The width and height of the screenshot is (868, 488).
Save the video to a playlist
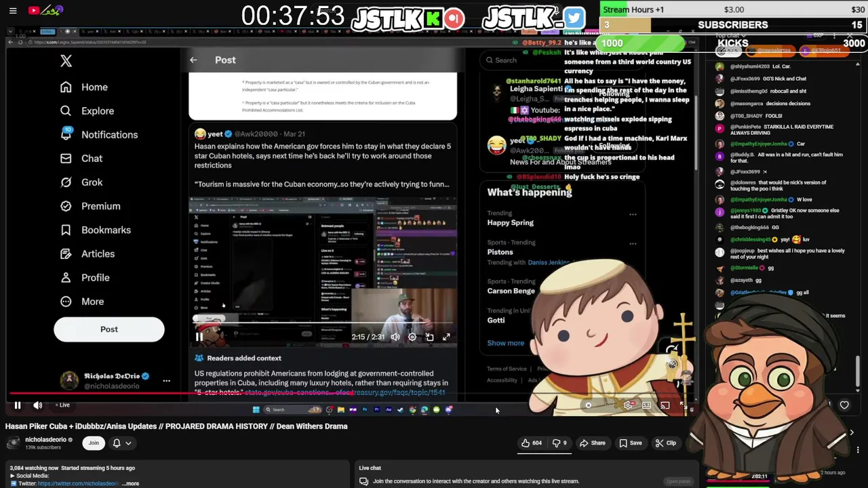pyautogui.click(x=630, y=443)
